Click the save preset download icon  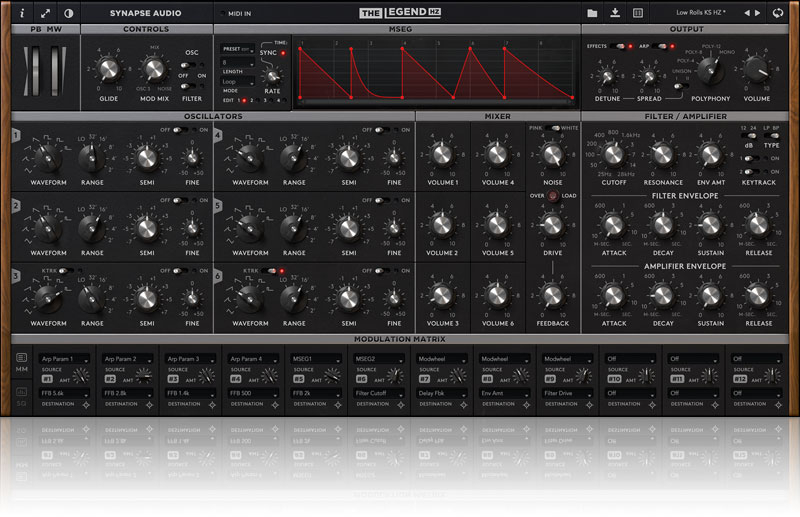[615, 13]
